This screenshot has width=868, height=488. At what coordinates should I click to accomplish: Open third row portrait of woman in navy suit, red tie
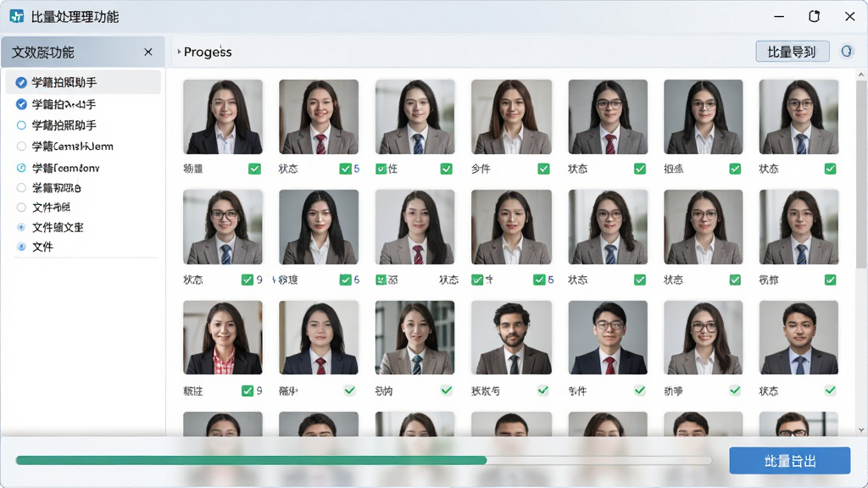click(319, 337)
